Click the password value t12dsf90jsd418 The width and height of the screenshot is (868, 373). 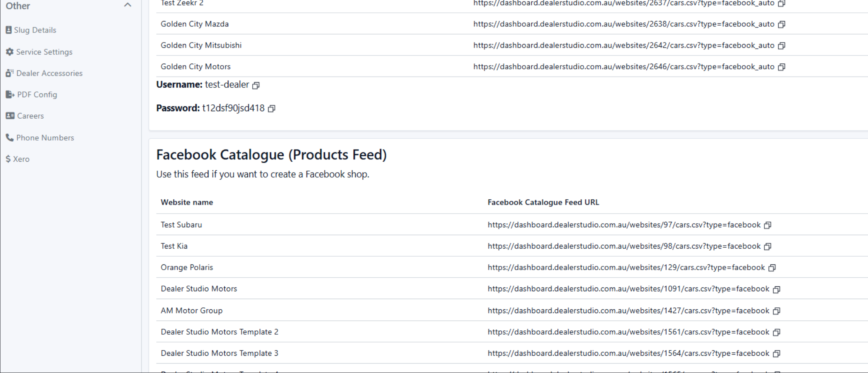tap(233, 109)
